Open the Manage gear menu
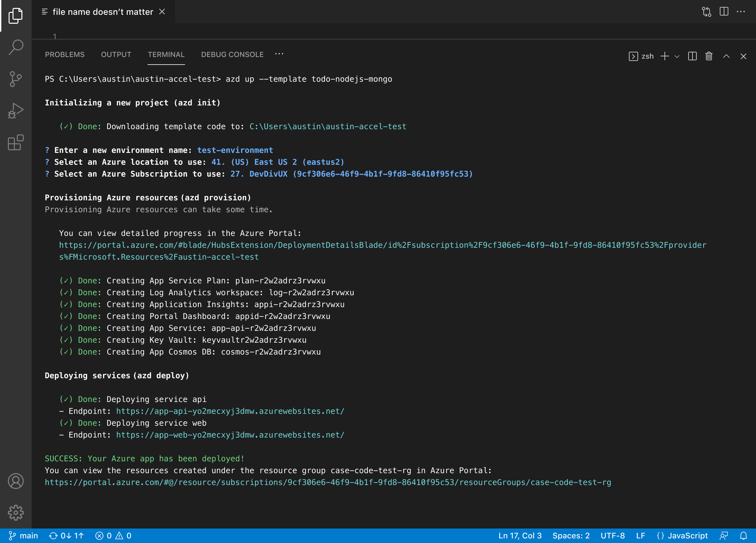The height and width of the screenshot is (543, 756). click(x=16, y=513)
